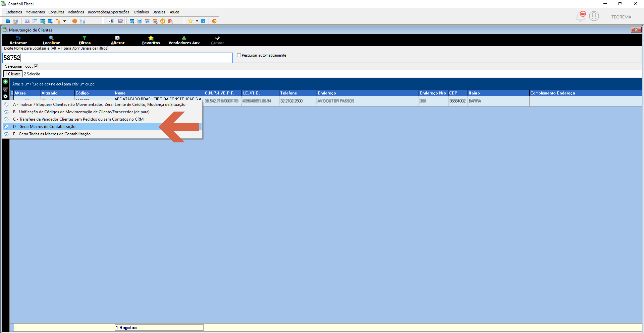Select E - Gerar Todas as Macros
This screenshot has height=333, width=644.
point(102,134)
